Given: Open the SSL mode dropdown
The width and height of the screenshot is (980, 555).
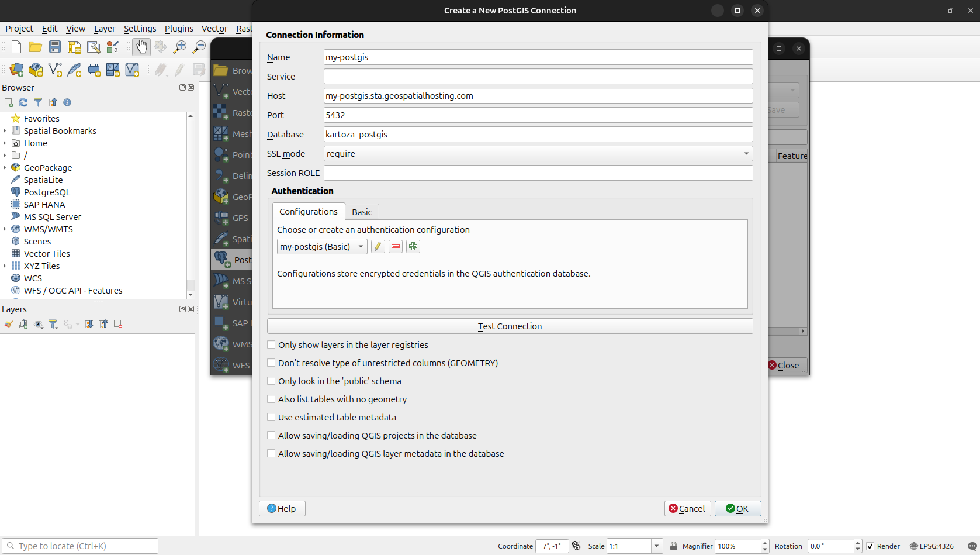Looking at the screenshot, I should [x=538, y=154].
